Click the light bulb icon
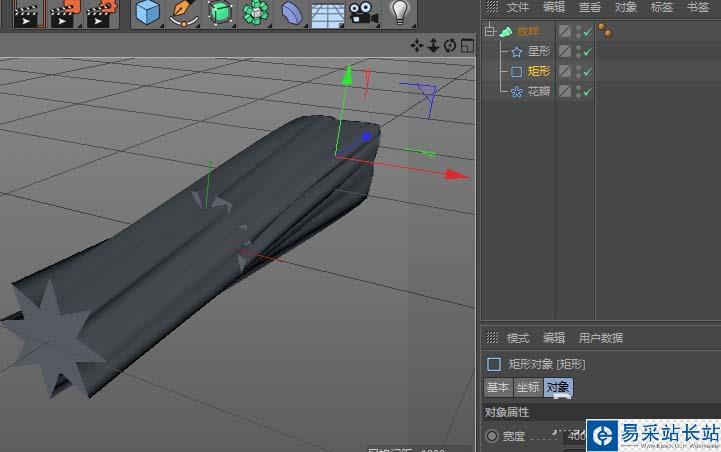 401,12
